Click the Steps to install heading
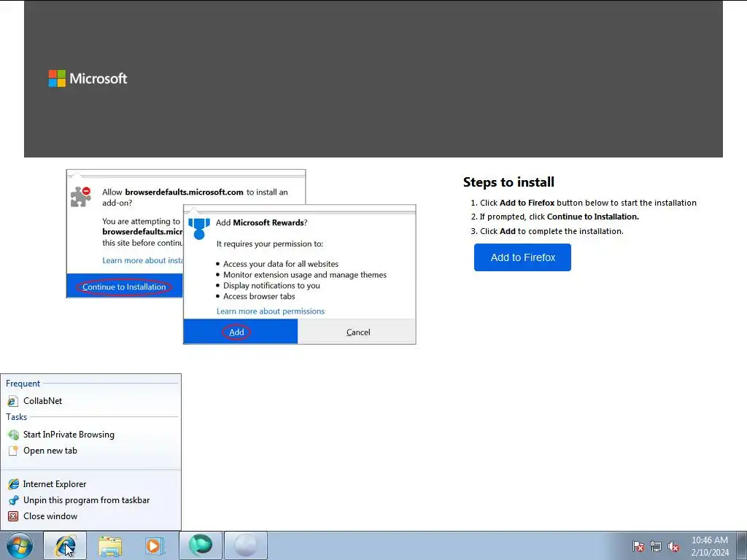Image resolution: width=747 pixels, height=560 pixels. click(x=508, y=182)
